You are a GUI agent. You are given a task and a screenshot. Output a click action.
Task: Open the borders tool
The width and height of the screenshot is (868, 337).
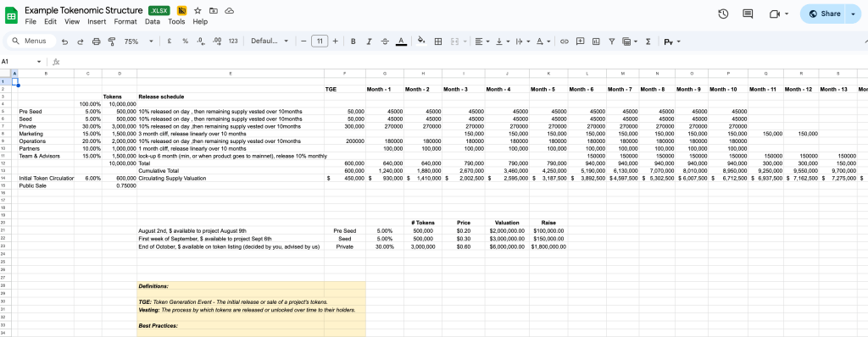click(x=438, y=41)
